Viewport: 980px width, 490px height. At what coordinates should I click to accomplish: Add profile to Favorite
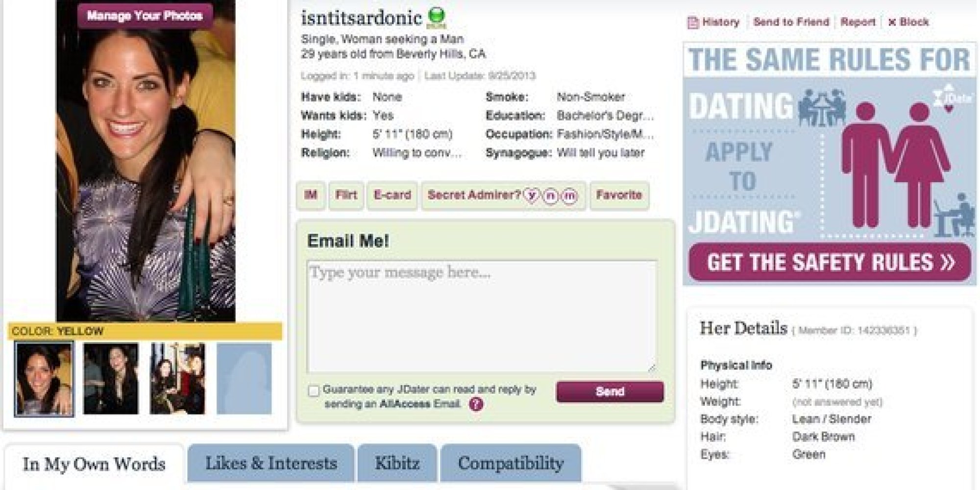point(619,196)
